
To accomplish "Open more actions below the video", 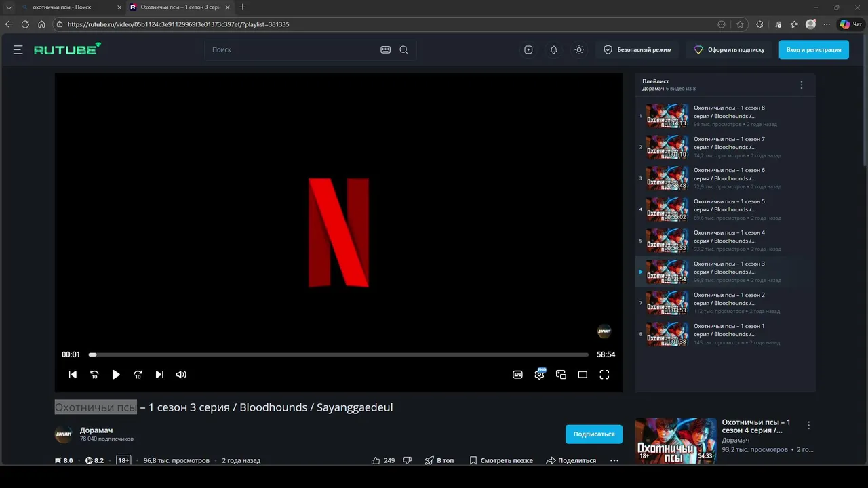I will click(x=614, y=460).
